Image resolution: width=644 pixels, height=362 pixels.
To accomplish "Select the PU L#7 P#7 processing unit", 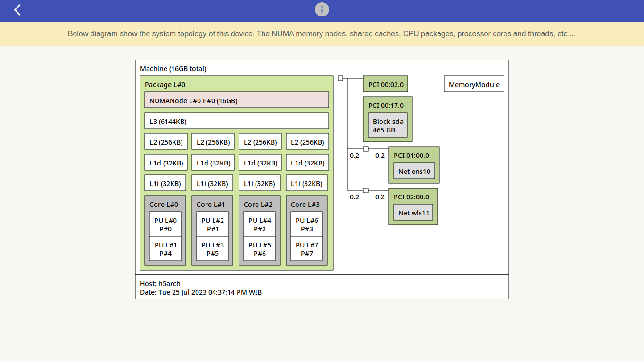I will pyautogui.click(x=306, y=249).
